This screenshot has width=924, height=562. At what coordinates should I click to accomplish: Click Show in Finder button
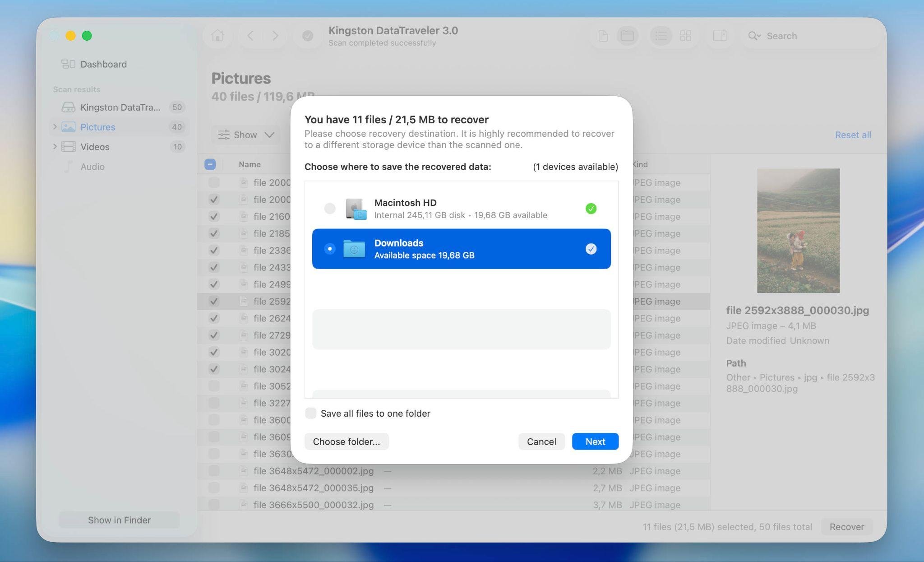click(119, 520)
